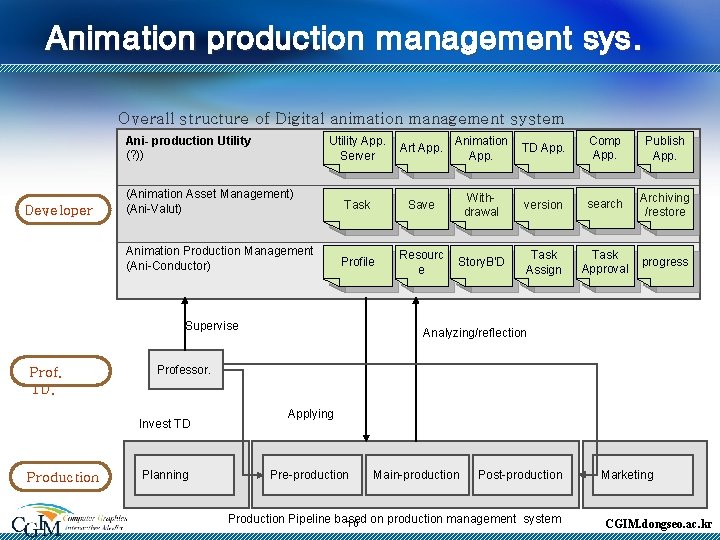This screenshot has width=720, height=540.
Task: Select the Overall structure subtitle text
Action: click(341, 118)
